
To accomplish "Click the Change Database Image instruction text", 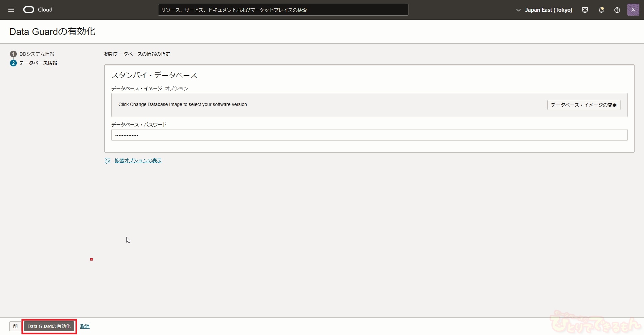I will (x=183, y=104).
